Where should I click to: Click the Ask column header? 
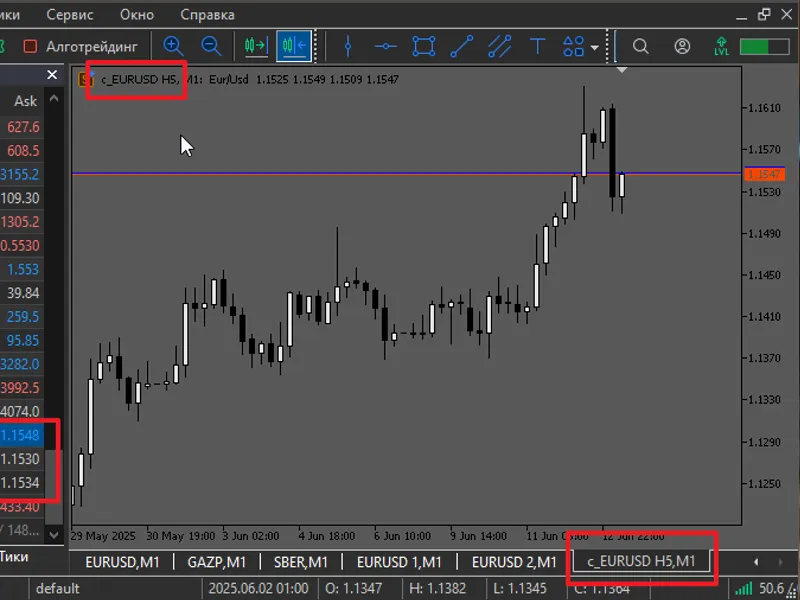coord(25,101)
